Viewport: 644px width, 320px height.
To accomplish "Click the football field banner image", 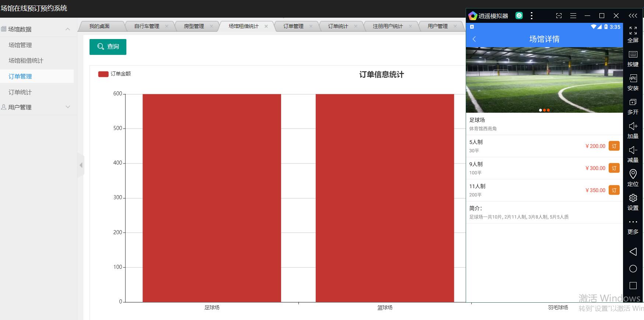I will pos(544,79).
